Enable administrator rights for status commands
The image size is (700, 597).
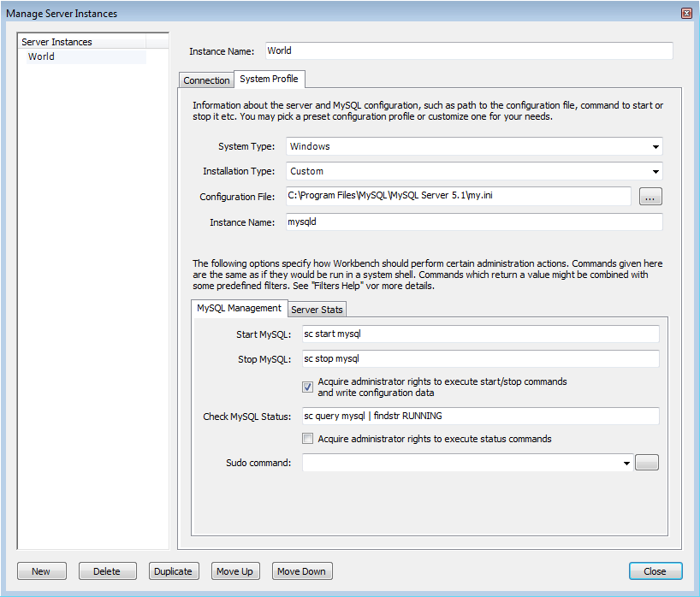(307, 439)
